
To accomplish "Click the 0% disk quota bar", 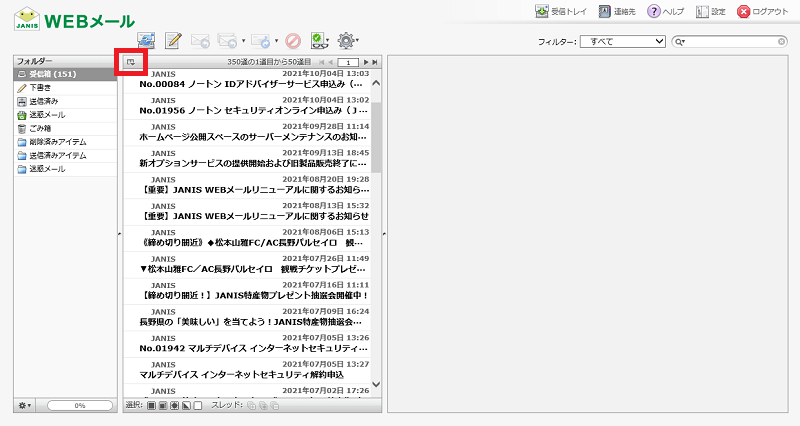I will [80, 406].
